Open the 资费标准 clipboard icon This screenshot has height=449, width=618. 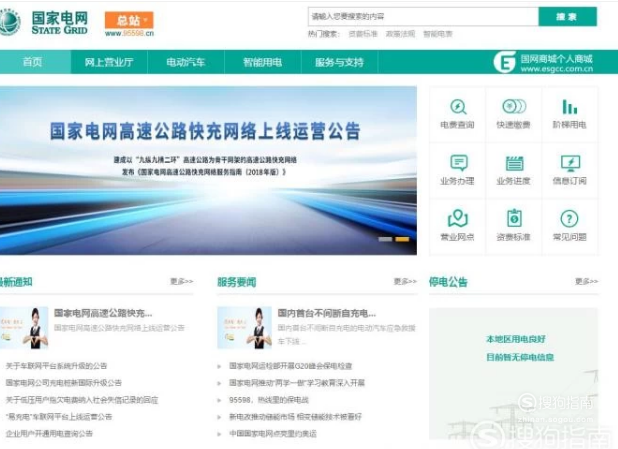pos(514,218)
